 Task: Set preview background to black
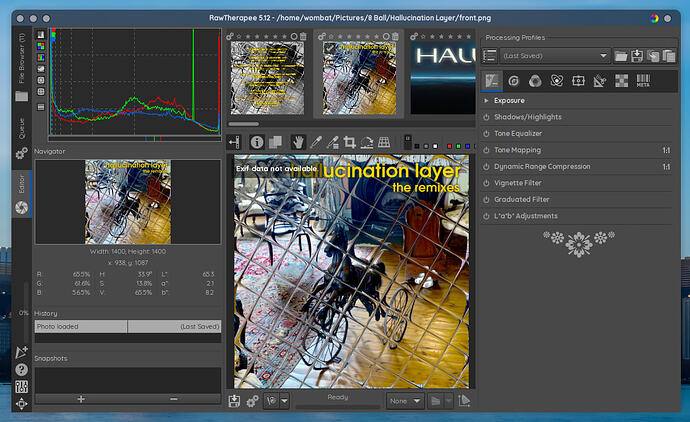point(417,146)
